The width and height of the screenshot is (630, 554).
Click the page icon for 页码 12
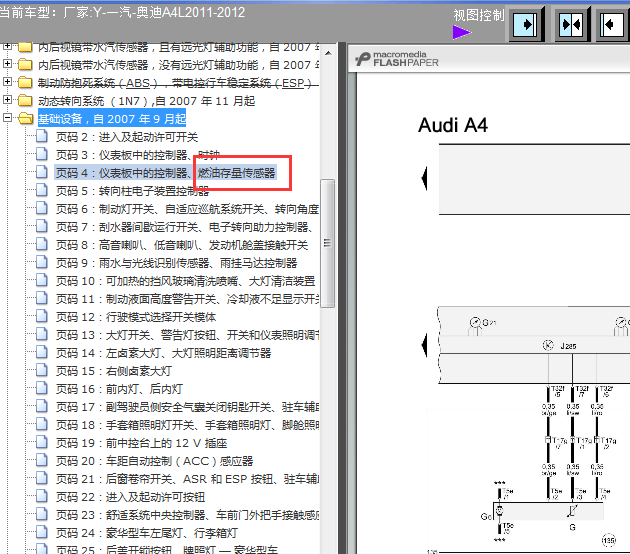[42, 317]
